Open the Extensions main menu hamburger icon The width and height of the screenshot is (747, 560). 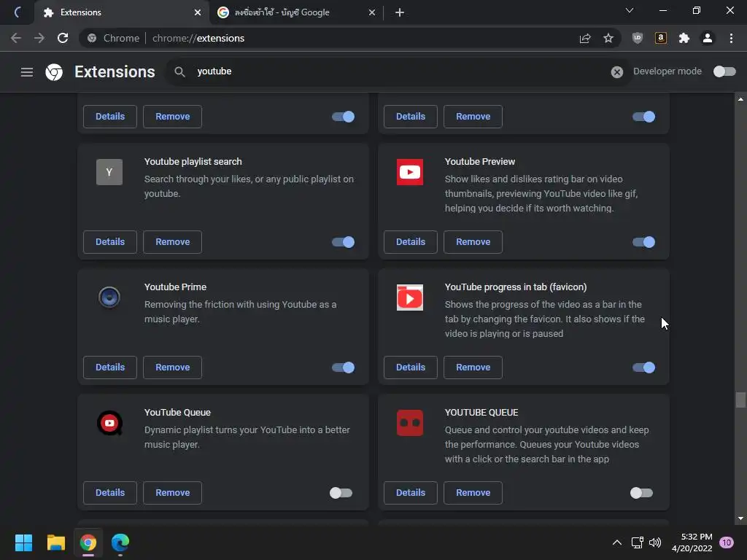point(27,72)
